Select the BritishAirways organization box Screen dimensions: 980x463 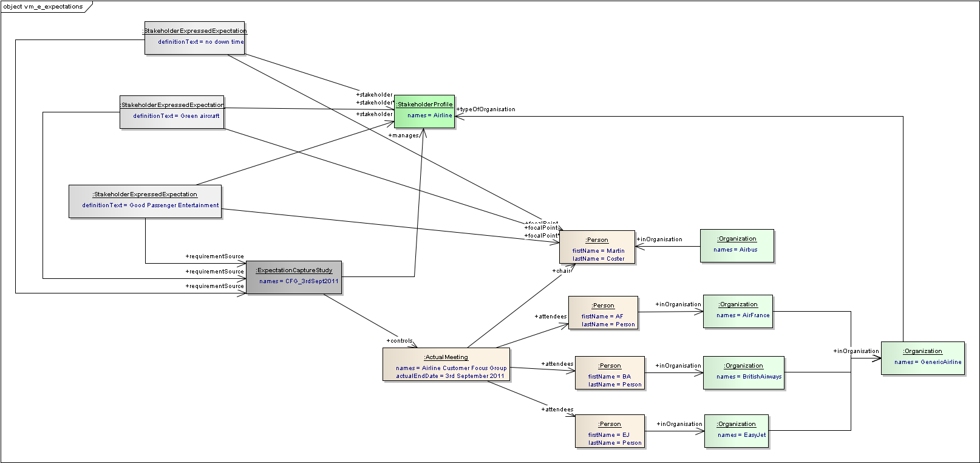coord(744,372)
